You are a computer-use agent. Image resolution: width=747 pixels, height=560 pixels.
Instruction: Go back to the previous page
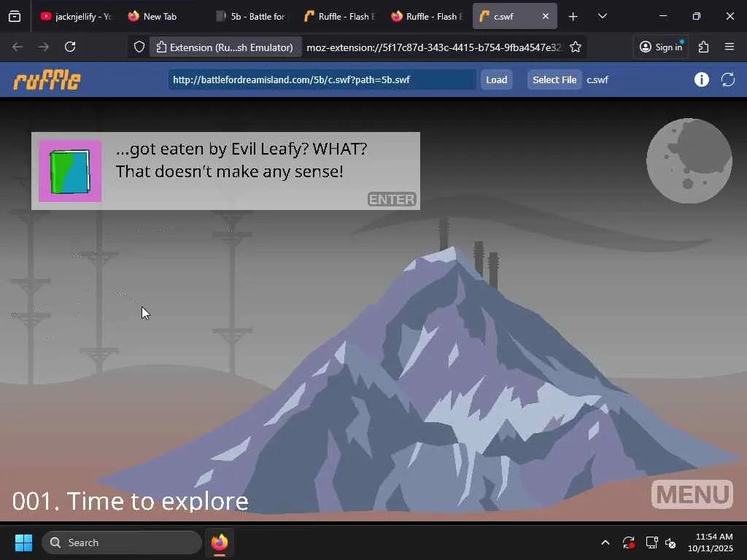pos(18,47)
